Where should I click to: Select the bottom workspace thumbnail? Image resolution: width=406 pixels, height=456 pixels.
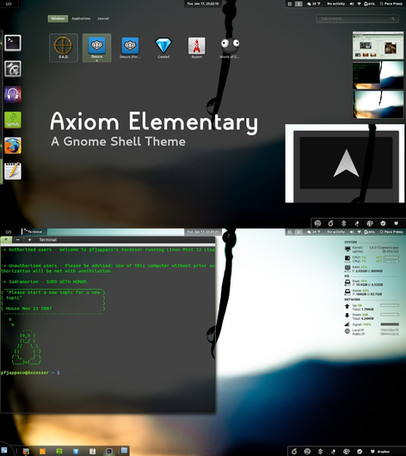click(378, 104)
